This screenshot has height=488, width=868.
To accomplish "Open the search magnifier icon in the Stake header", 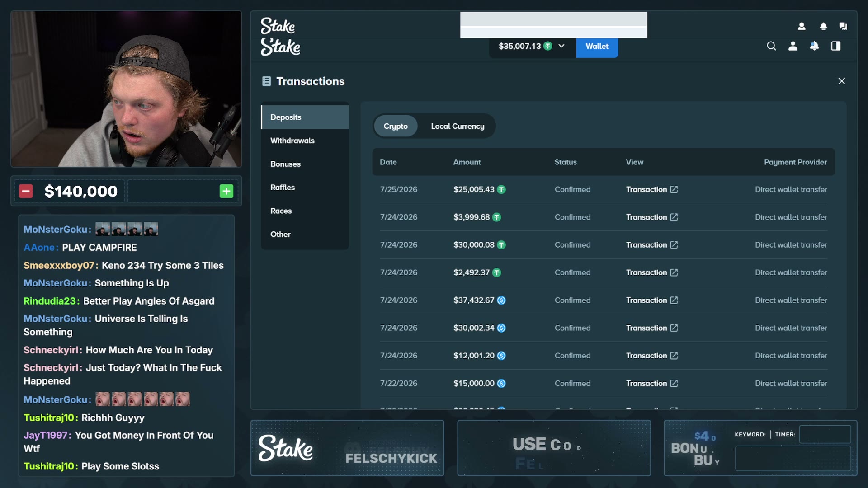I will click(x=771, y=46).
